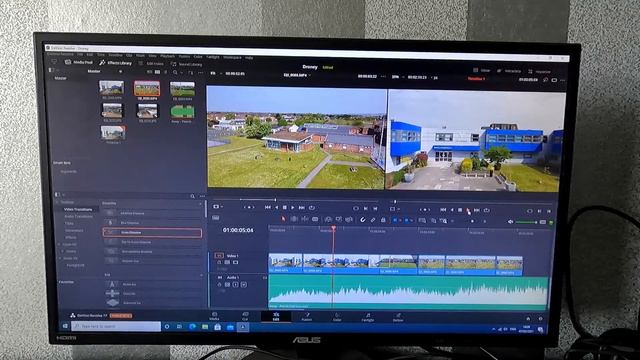
Task: Open the Playback menu
Action: 167,56
